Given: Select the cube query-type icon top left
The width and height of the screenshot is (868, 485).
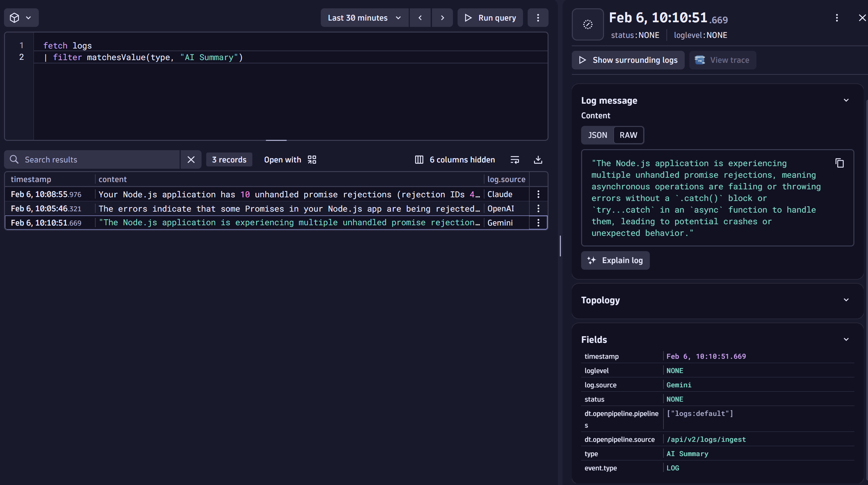Looking at the screenshot, I should coord(14,18).
